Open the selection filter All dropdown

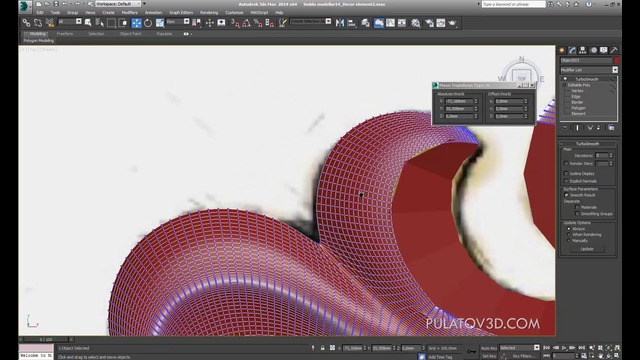(x=69, y=22)
